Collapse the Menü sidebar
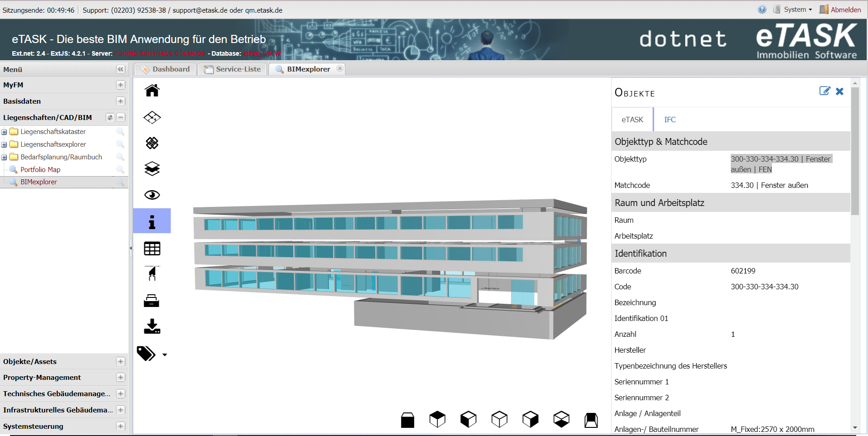868x436 pixels. 121,69
